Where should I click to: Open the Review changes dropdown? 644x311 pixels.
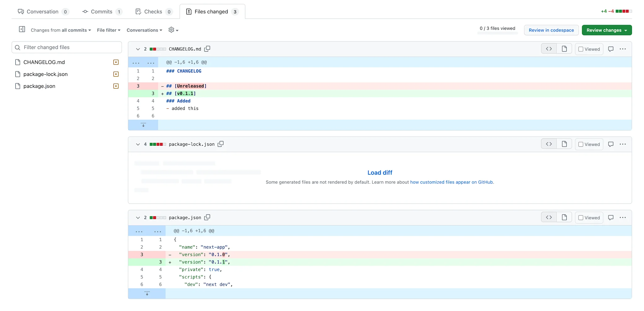pos(607,30)
